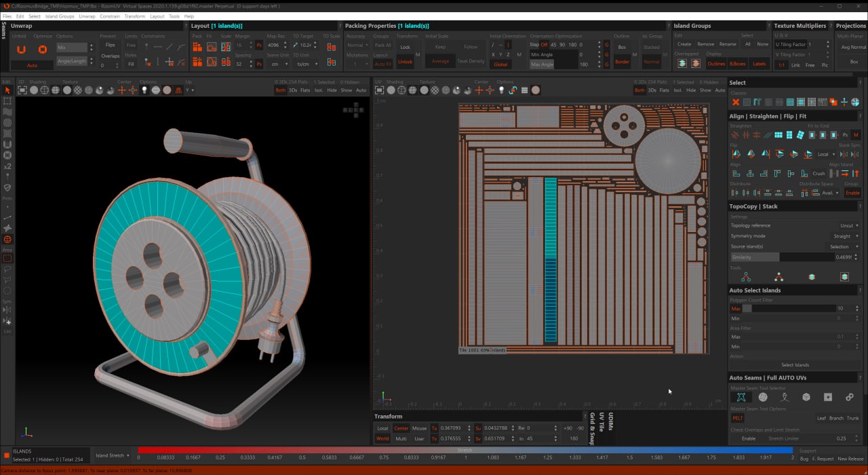Open the Symmetry mode Straight dropdown

(846, 236)
